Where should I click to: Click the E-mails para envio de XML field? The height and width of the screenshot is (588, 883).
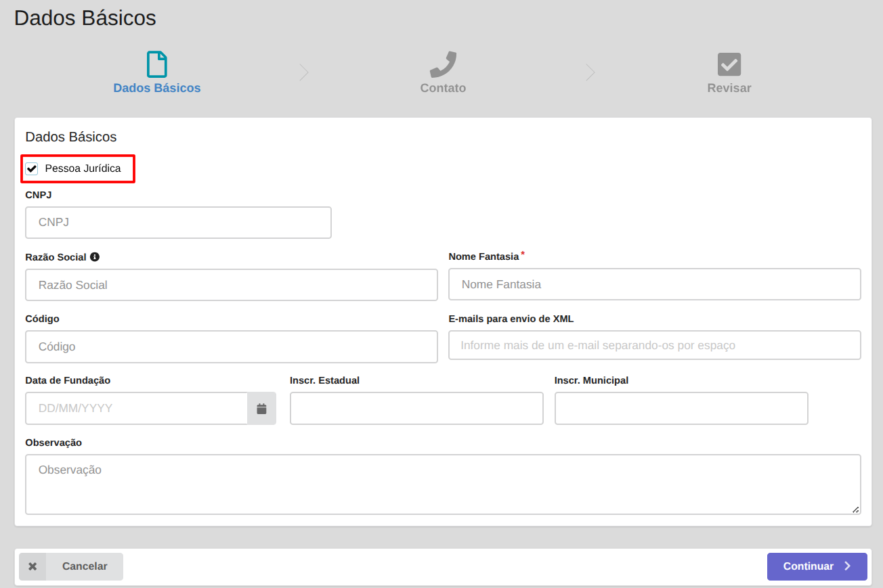(x=654, y=345)
